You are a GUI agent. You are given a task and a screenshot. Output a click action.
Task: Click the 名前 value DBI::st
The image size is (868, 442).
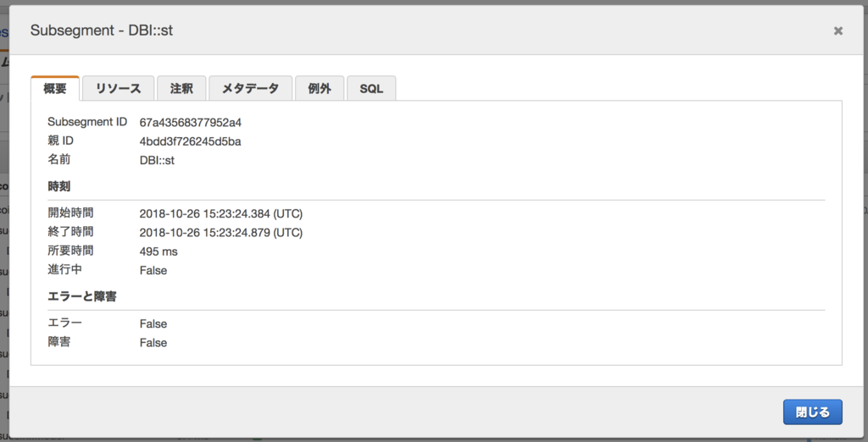[x=157, y=160]
